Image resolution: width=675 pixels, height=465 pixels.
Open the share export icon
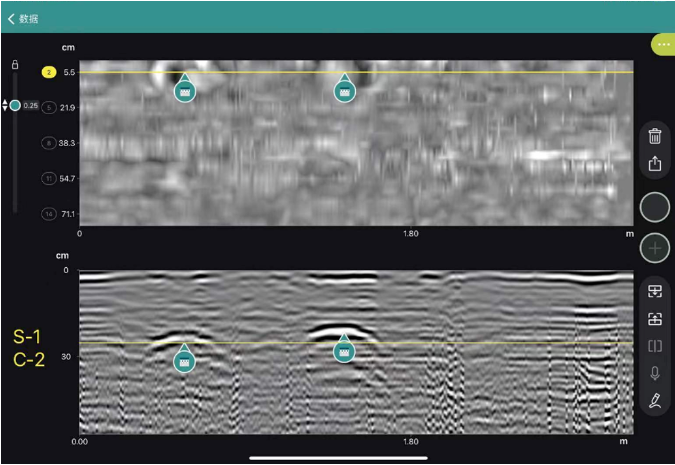(x=655, y=164)
